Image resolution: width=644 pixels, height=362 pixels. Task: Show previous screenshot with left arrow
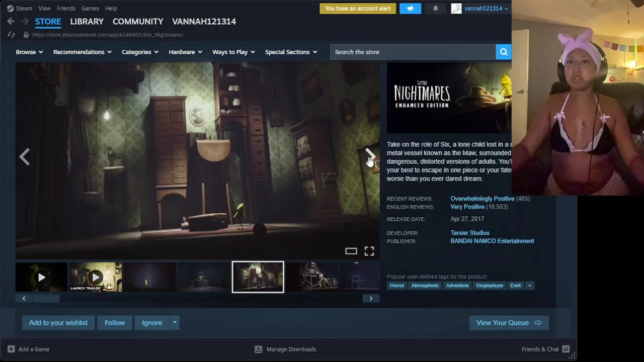tap(24, 156)
